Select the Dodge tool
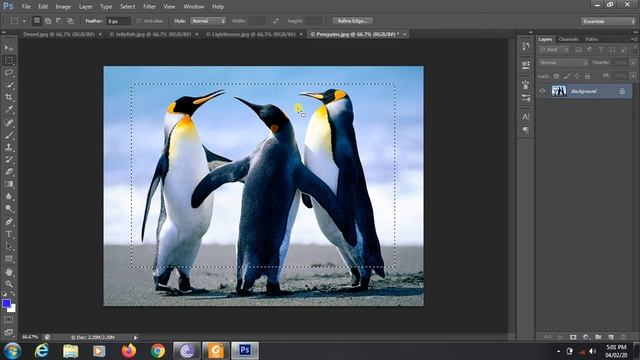 tap(9, 209)
